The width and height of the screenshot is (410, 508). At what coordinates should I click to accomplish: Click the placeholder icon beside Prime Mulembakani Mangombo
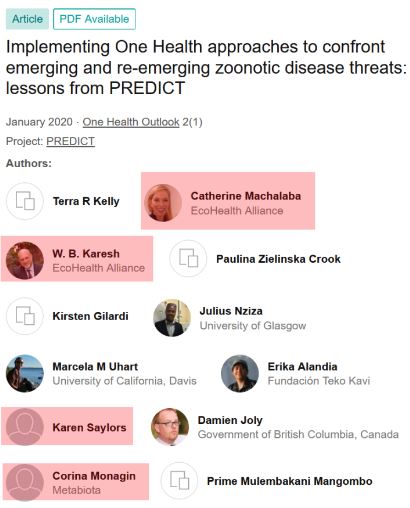[x=180, y=480]
